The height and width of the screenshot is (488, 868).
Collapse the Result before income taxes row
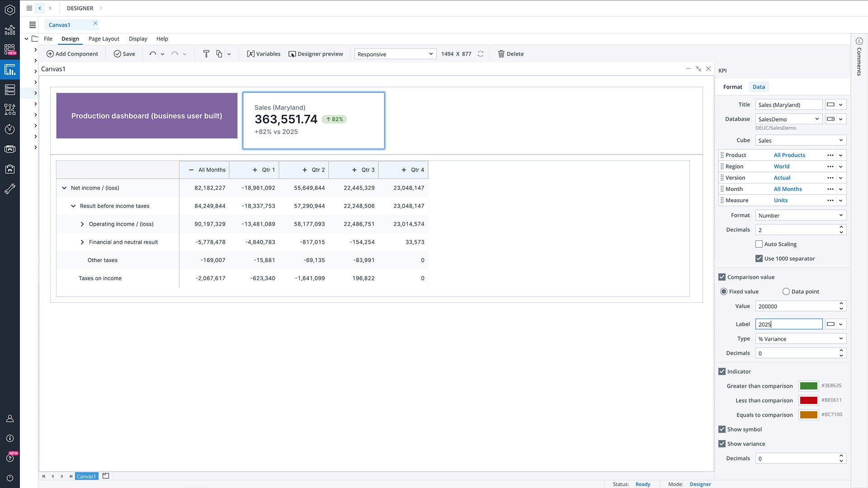click(x=74, y=206)
